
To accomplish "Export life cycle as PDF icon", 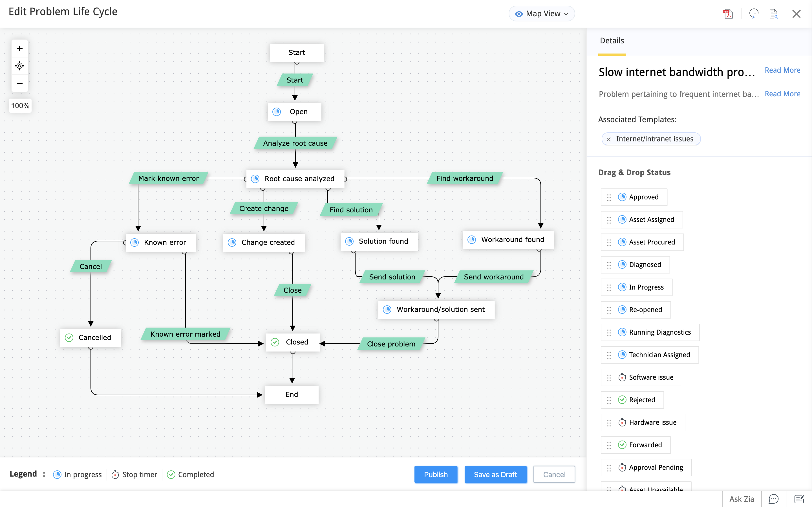I will pyautogui.click(x=728, y=14).
